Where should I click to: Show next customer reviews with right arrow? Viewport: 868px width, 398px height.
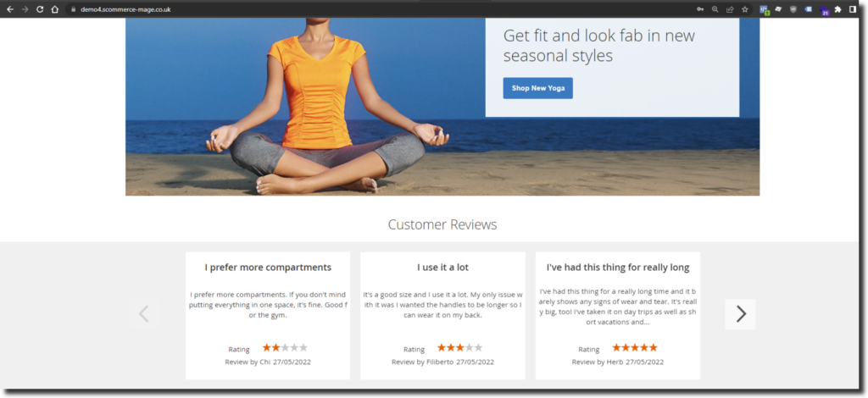pyautogui.click(x=740, y=314)
